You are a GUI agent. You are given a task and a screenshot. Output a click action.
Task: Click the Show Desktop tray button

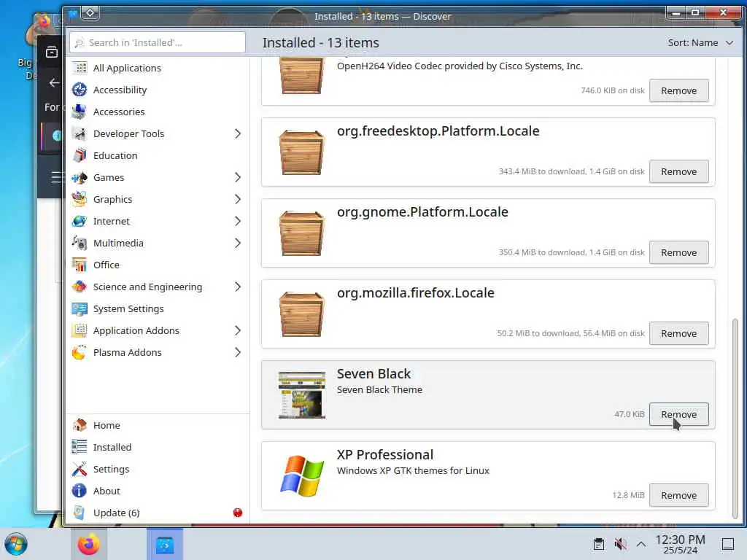click(x=727, y=544)
